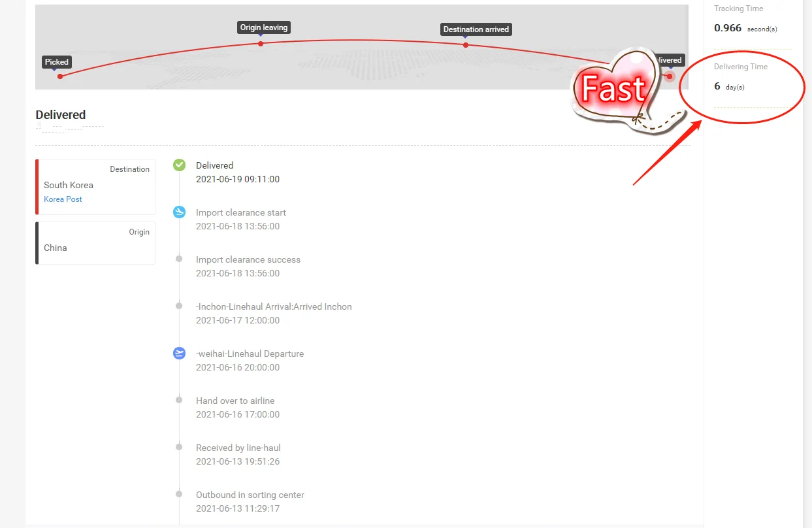This screenshot has width=812, height=528.
Task: Click the weihai Linehaul Departure plane icon
Action: point(179,353)
